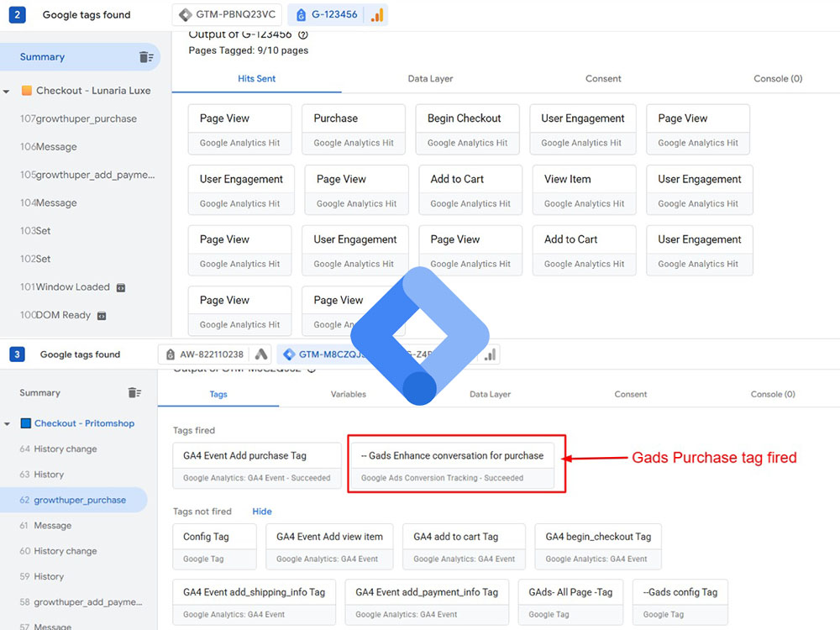This screenshot has width=840, height=630.
Task: Open the GA4 add to cart Tag card
Action: coord(464,547)
